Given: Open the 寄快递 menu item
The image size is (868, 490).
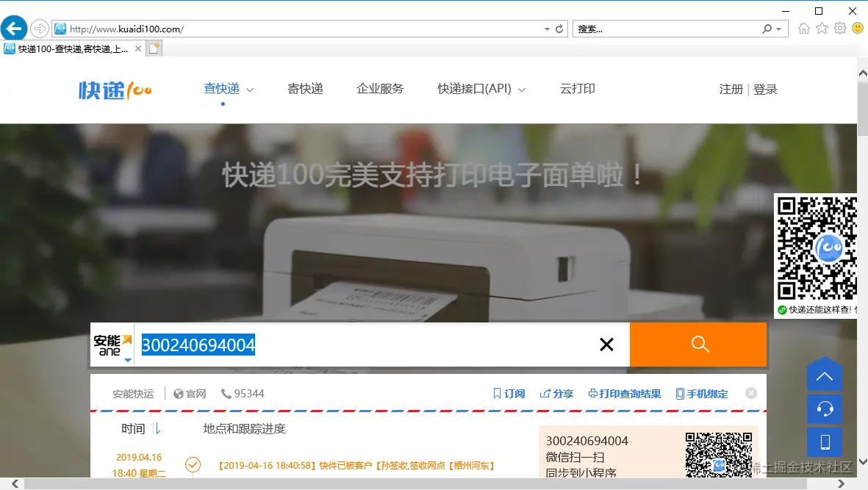Looking at the screenshot, I should click(x=305, y=88).
